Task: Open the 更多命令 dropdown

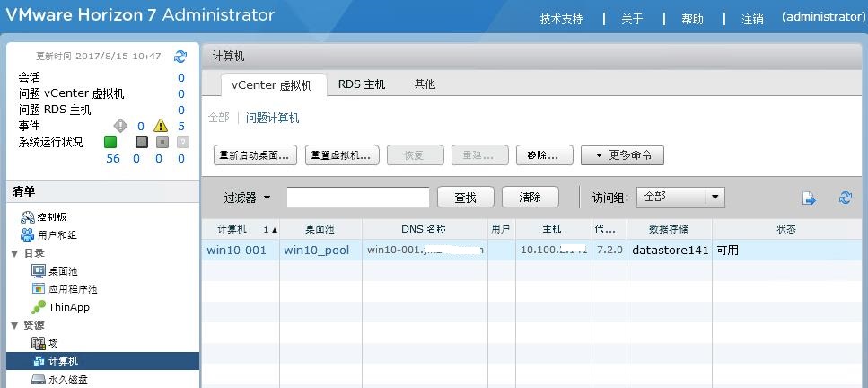Action: pyautogui.click(x=622, y=155)
